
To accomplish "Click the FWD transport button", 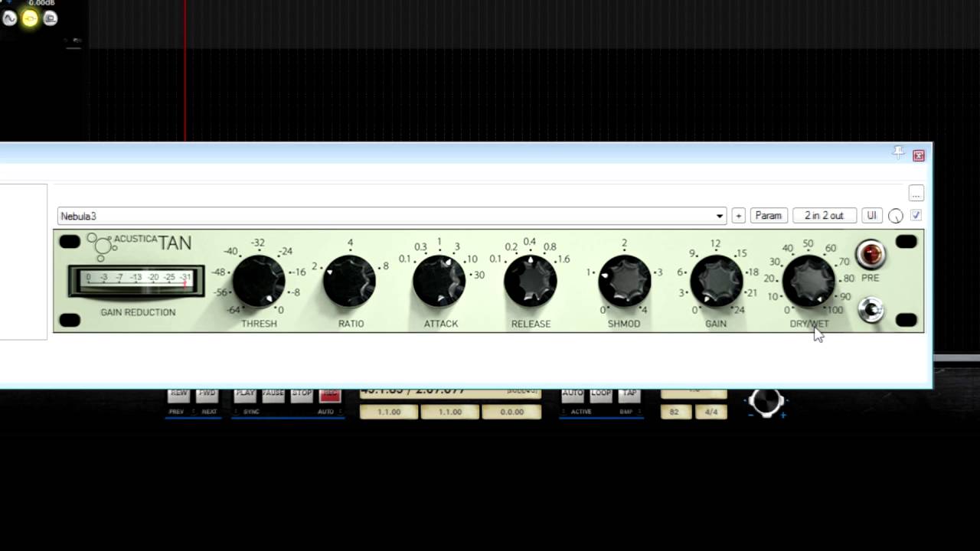I will [x=207, y=395].
